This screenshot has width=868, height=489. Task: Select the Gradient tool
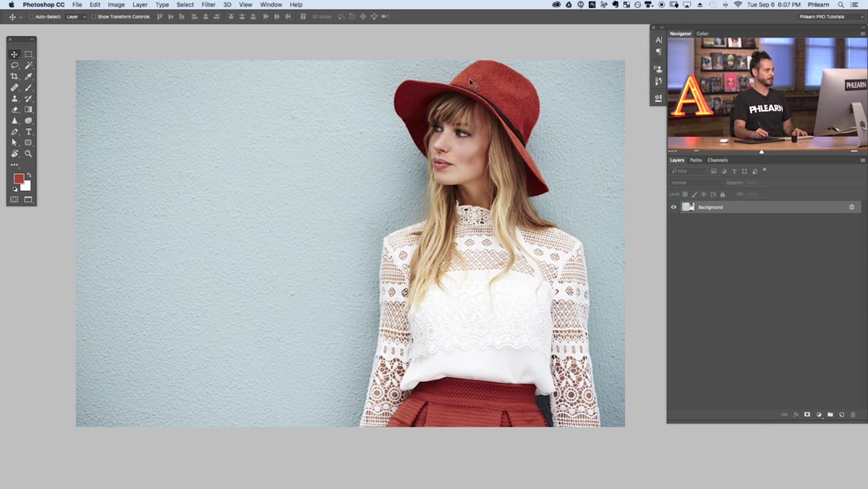tap(28, 109)
